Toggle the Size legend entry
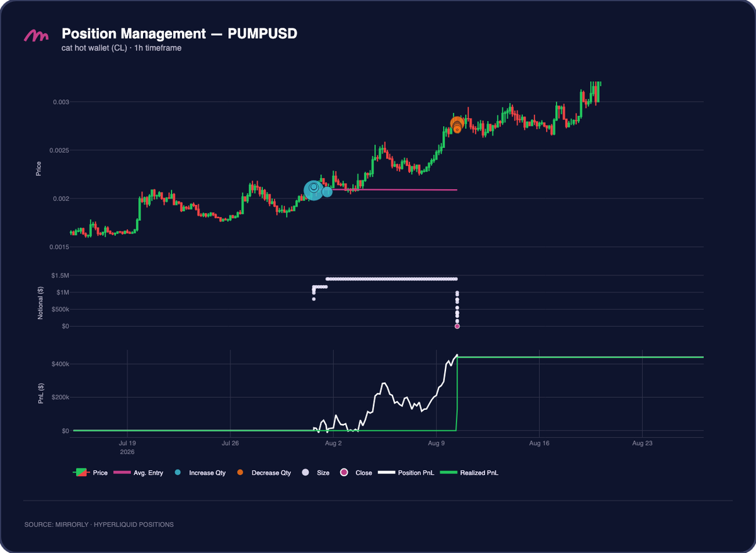Viewport: 756px width, 553px height. 315,472
